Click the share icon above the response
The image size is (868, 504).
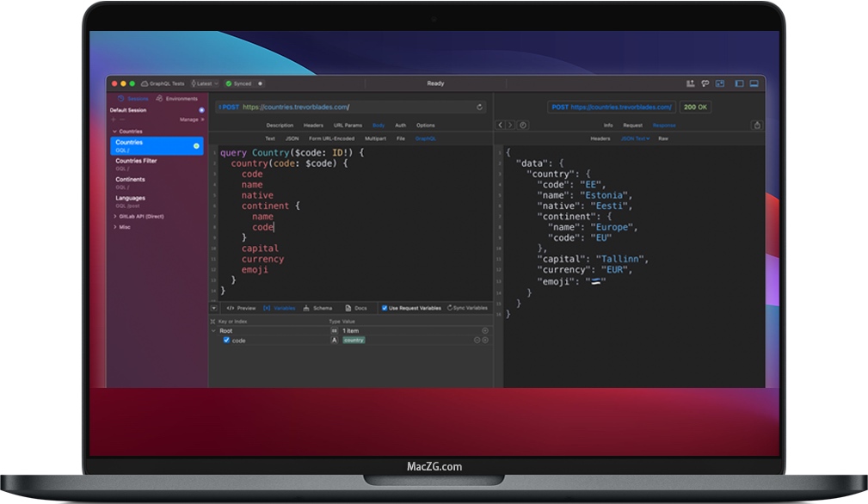(757, 126)
